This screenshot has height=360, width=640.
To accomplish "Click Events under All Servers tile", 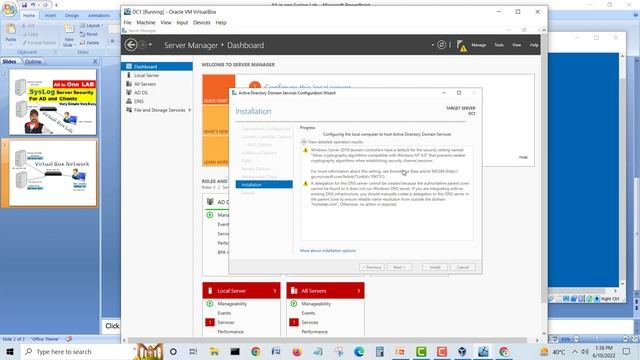I will (308, 313).
